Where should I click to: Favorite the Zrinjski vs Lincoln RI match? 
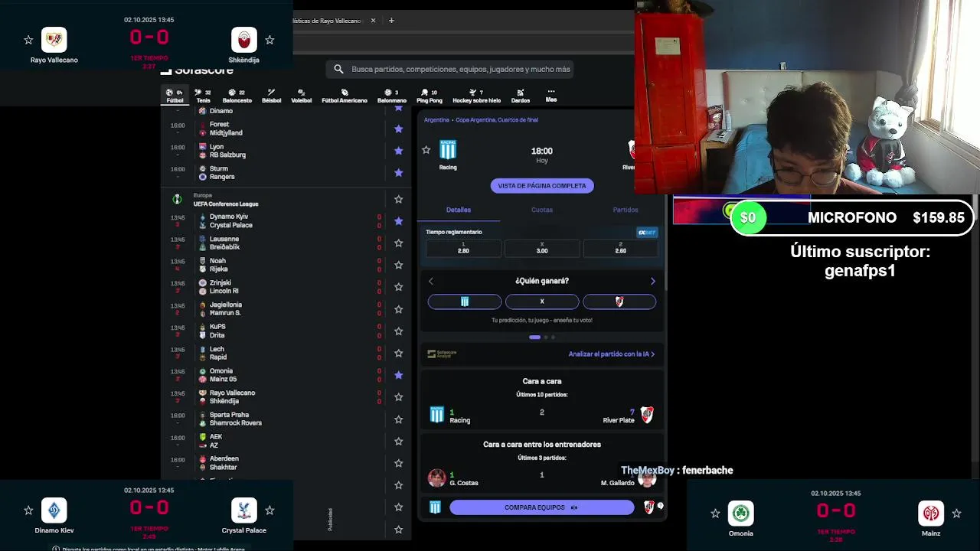398,287
